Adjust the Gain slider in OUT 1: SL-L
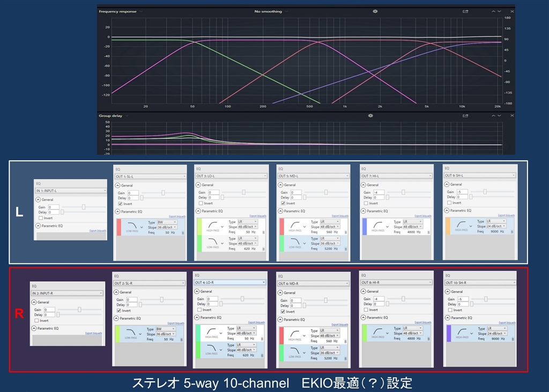Screen dimensions: 549x392 [x=163, y=193]
